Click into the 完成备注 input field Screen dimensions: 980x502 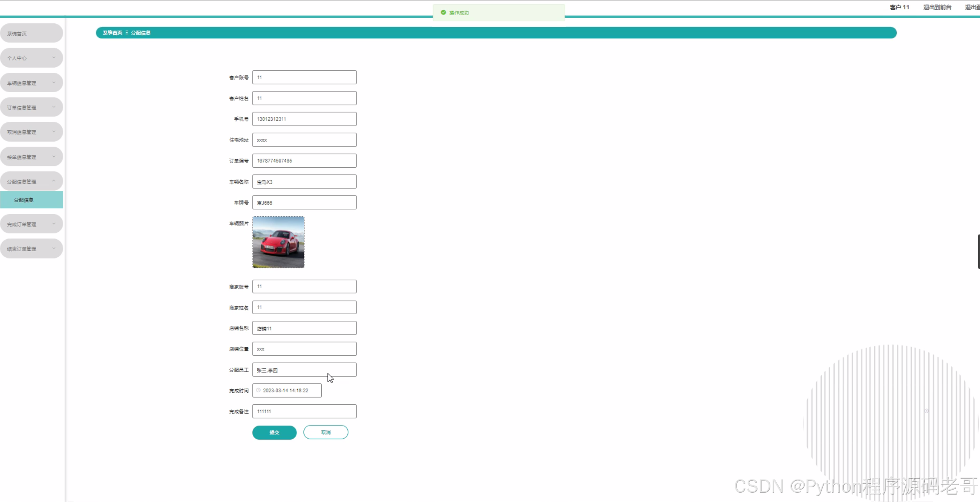pyautogui.click(x=304, y=411)
